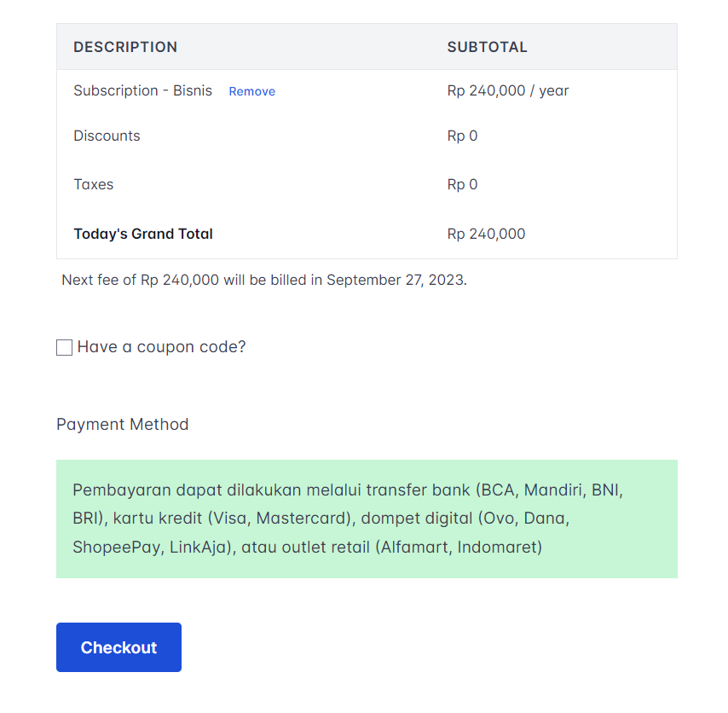Click the grand total amount Rp 240,000
This screenshot has width=728, height=713.
(486, 234)
